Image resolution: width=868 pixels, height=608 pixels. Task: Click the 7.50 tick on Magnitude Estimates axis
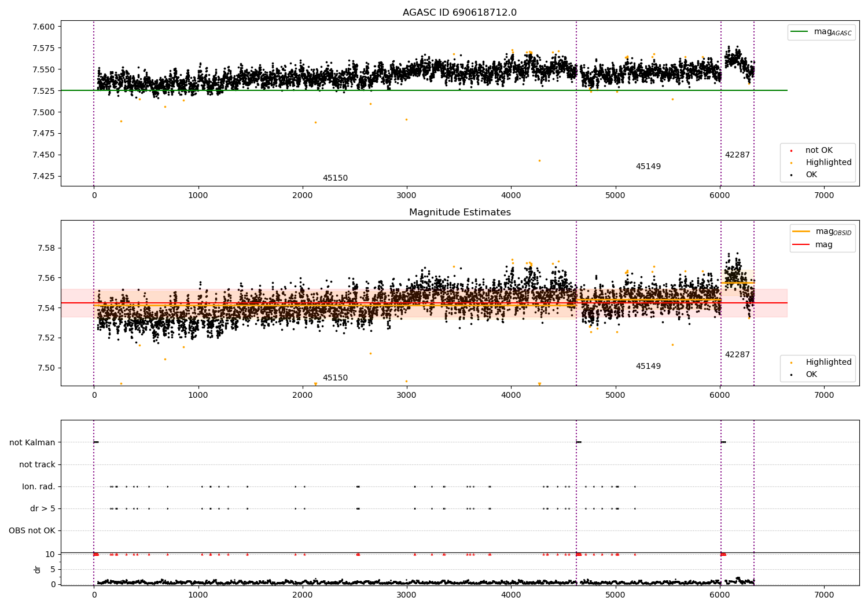(x=45, y=368)
